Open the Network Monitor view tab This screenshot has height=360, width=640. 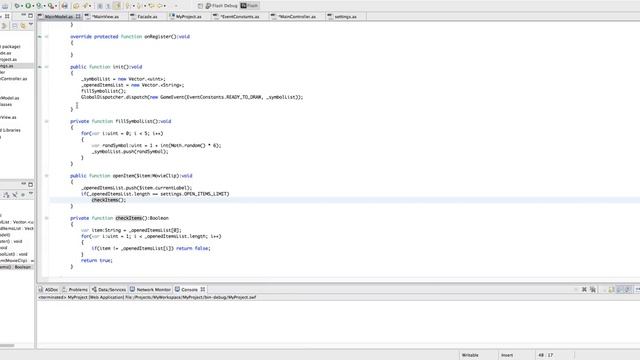pyautogui.click(x=150, y=289)
